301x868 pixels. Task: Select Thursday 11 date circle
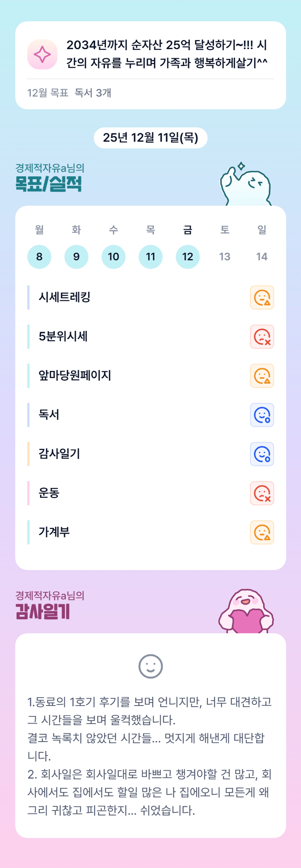pyautogui.click(x=151, y=257)
